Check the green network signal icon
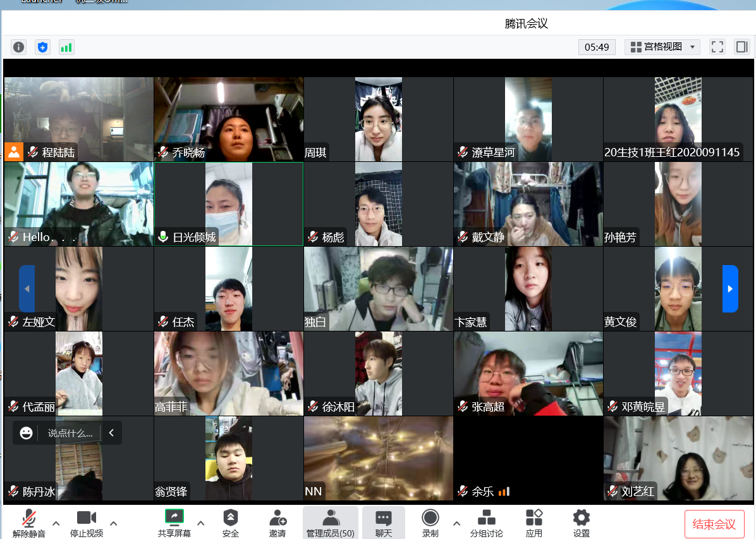This screenshot has height=539, width=756. click(66, 47)
